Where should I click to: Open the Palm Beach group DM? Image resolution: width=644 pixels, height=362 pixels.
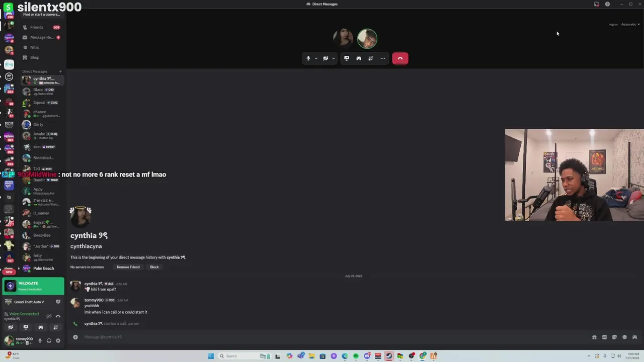click(x=42, y=268)
